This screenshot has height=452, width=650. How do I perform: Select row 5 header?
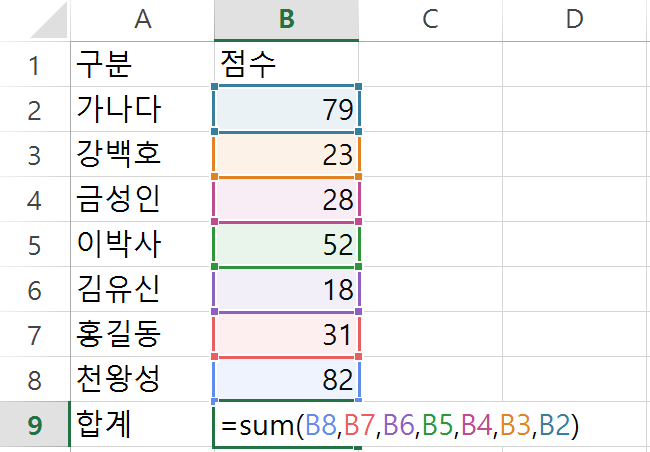(x=34, y=245)
